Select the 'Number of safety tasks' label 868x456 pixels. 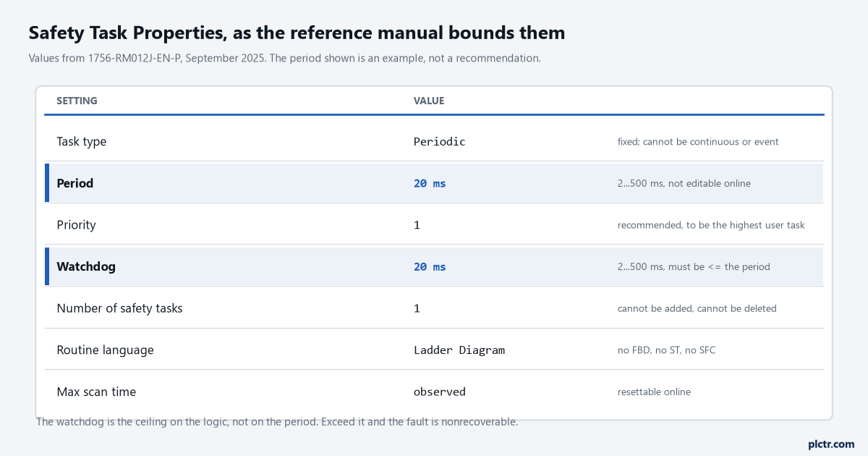119,308
